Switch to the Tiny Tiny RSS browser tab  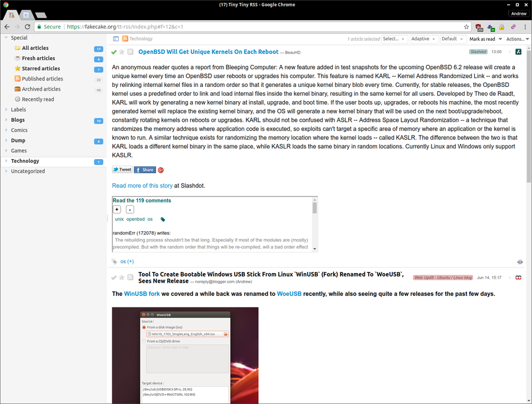(12, 15)
